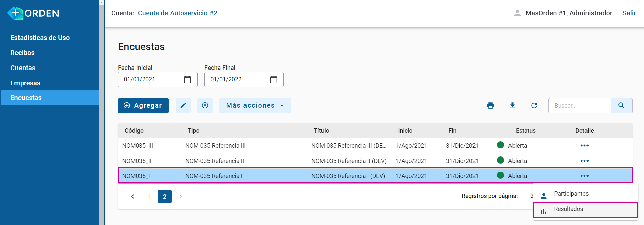
Task: Click the pencil edit icon
Action: [183, 105]
